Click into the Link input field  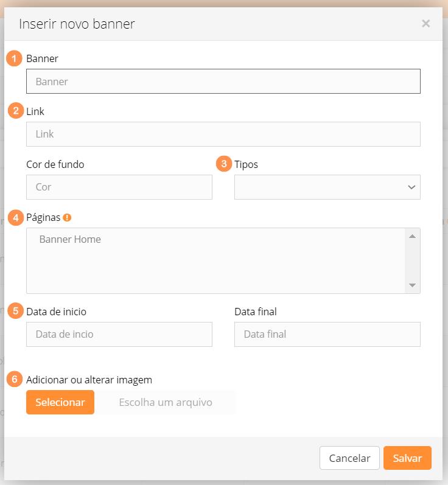(x=223, y=134)
